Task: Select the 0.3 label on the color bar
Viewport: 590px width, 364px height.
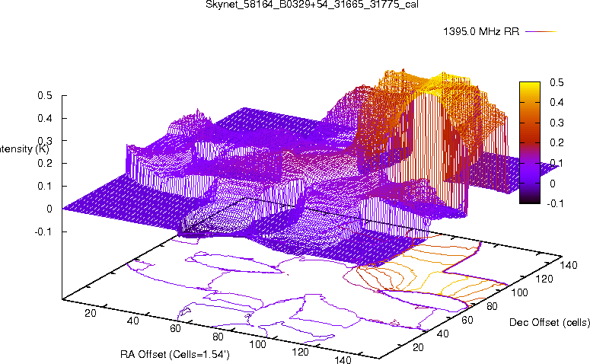Action: pos(557,123)
